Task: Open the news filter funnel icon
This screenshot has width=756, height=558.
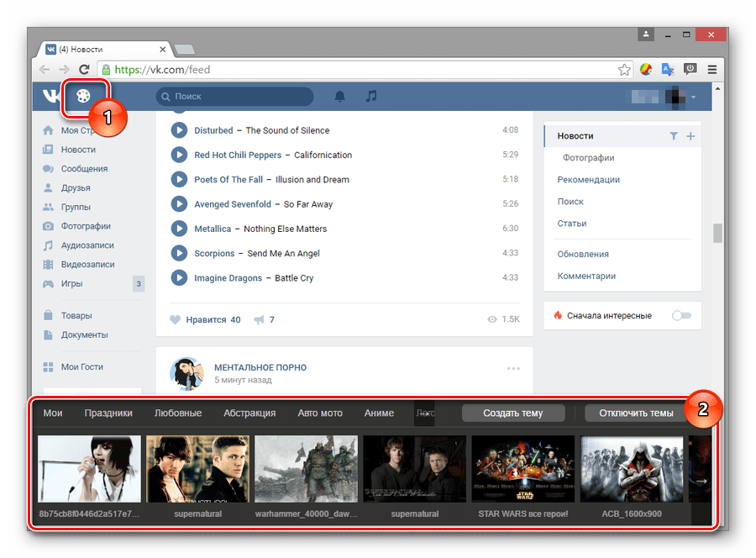Action: tap(674, 136)
